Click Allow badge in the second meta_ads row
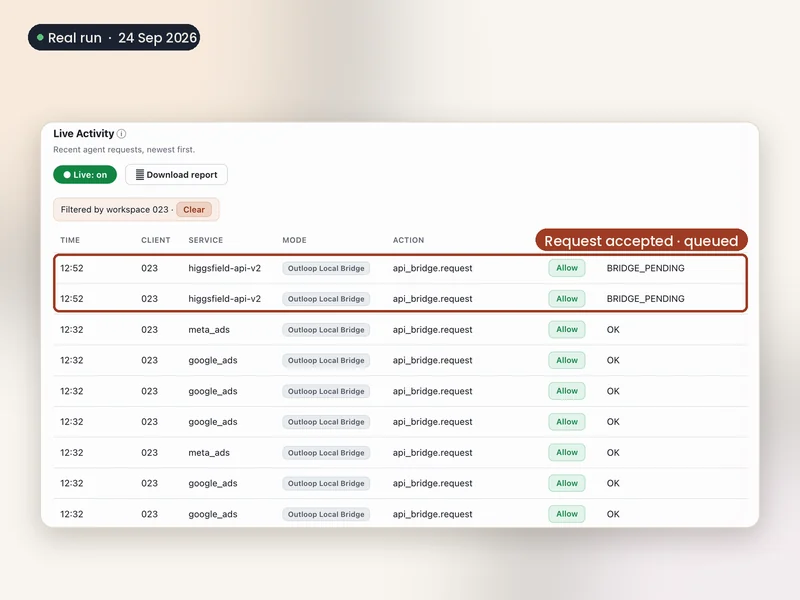The height and width of the screenshot is (600, 800). 567,453
